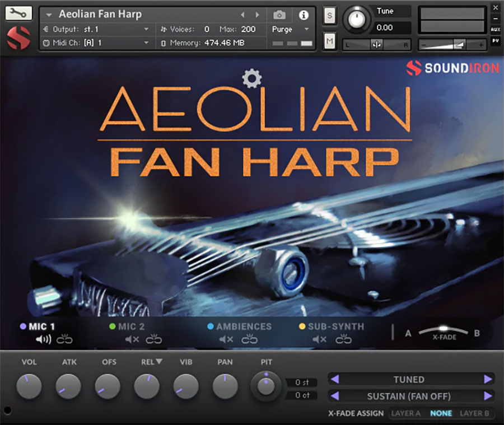This screenshot has width=504, height=425.
Task: Select the AMBIENCES layer tab
Action: click(x=240, y=326)
